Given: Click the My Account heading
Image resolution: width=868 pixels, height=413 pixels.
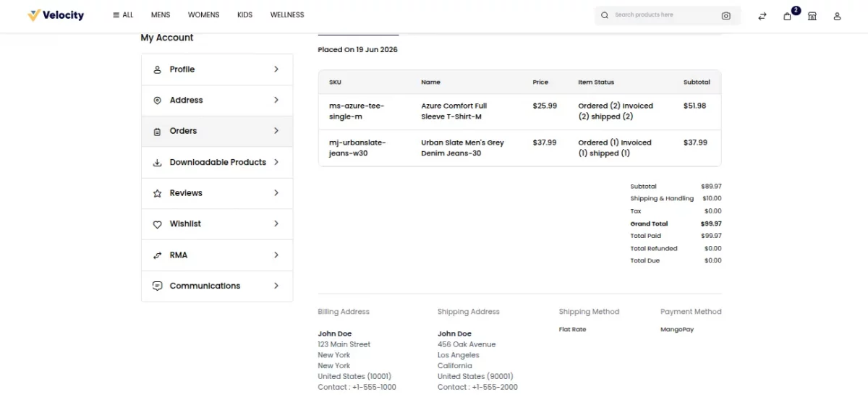Looking at the screenshot, I should 167,38.
